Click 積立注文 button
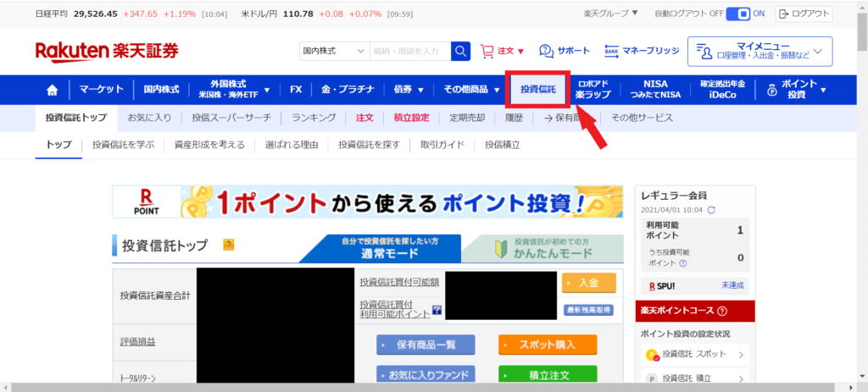868x392 pixels. (x=548, y=375)
